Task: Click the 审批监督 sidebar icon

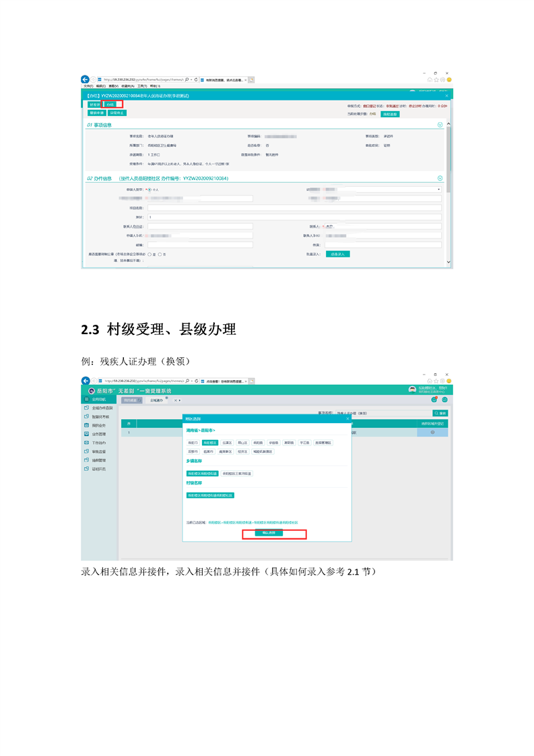Action: click(86, 451)
